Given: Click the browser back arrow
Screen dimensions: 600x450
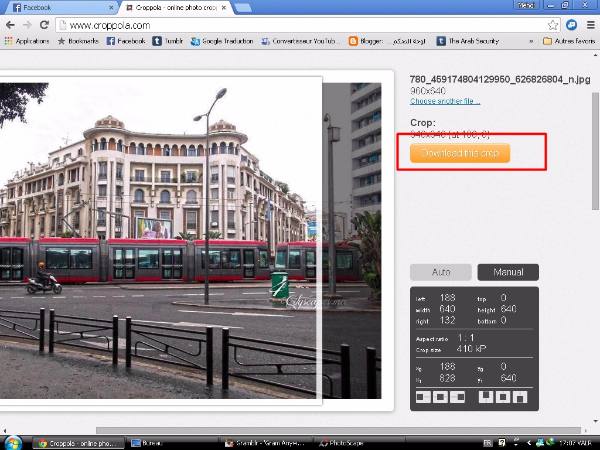Looking at the screenshot, I should pos(10,25).
